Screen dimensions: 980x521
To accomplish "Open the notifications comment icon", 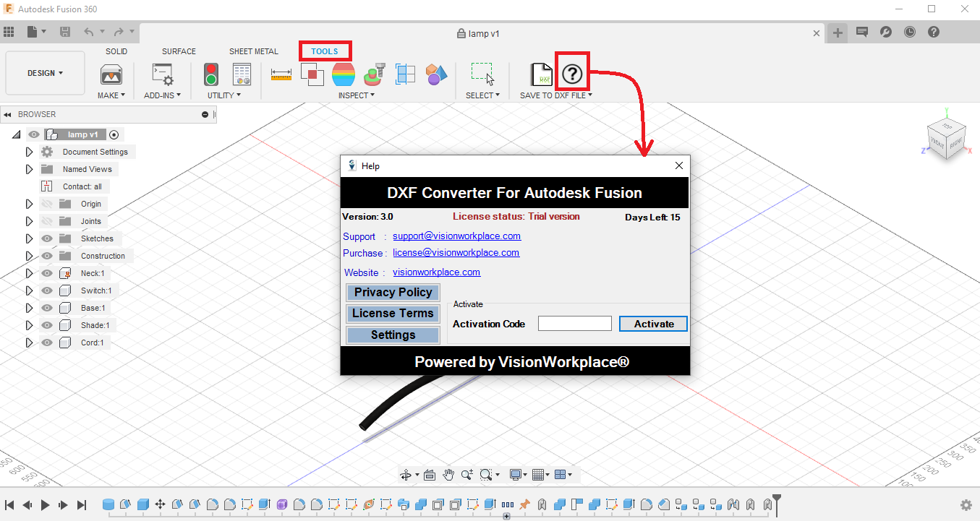I will tap(861, 32).
